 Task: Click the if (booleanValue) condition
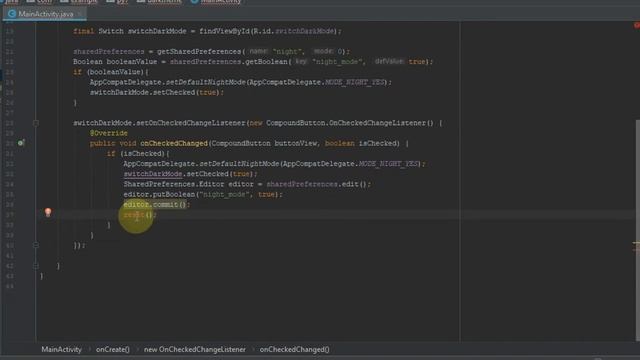[x=111, y=72]
